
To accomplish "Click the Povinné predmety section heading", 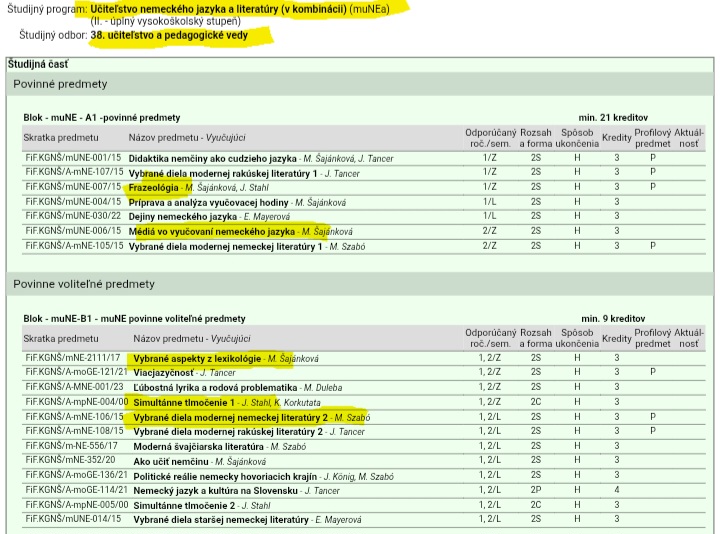I will [60, 84].
